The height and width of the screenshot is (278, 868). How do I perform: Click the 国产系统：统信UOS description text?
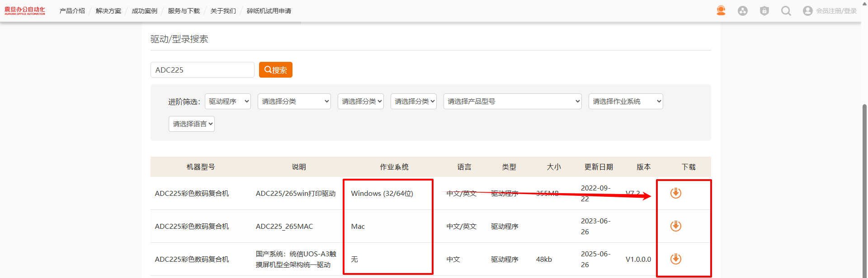point(296,259)
